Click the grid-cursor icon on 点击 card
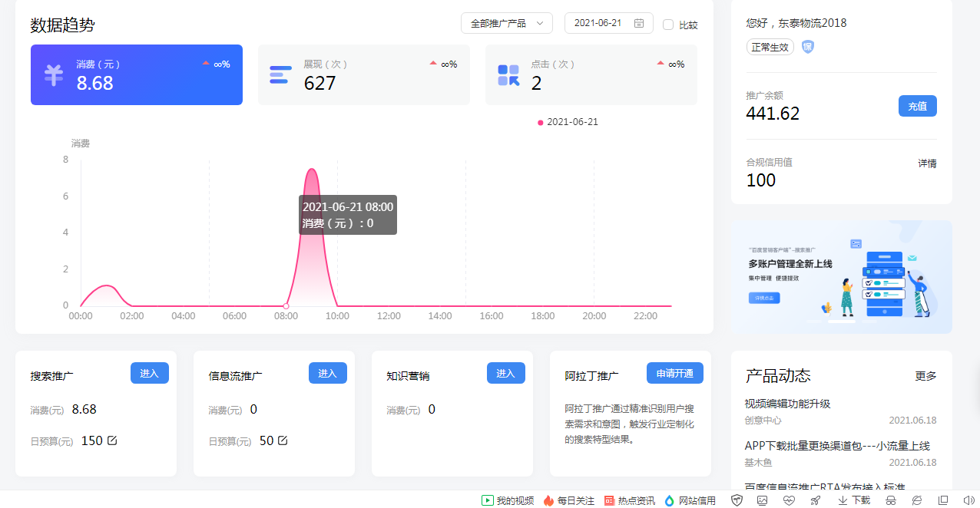This screenshot has width=980, height=508. (508, 75)
